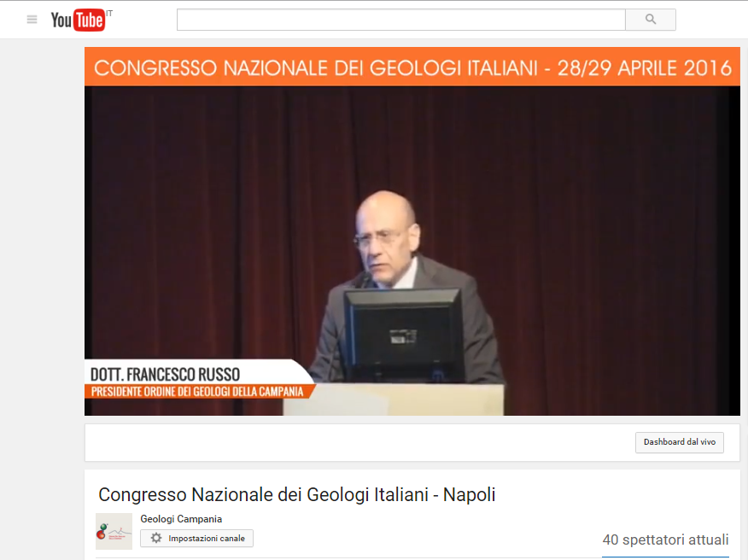Open the Geologi Campania channel name link

[x=181, y=519]
